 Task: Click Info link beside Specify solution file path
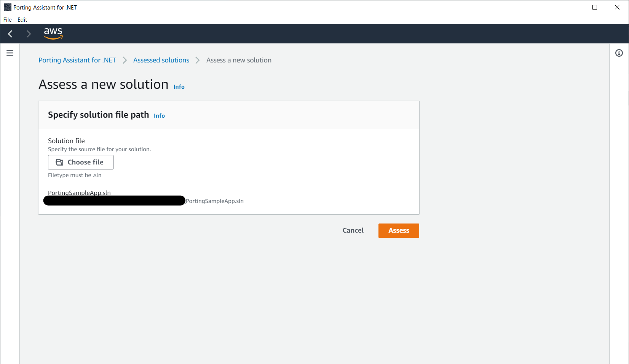pos(159,116)
